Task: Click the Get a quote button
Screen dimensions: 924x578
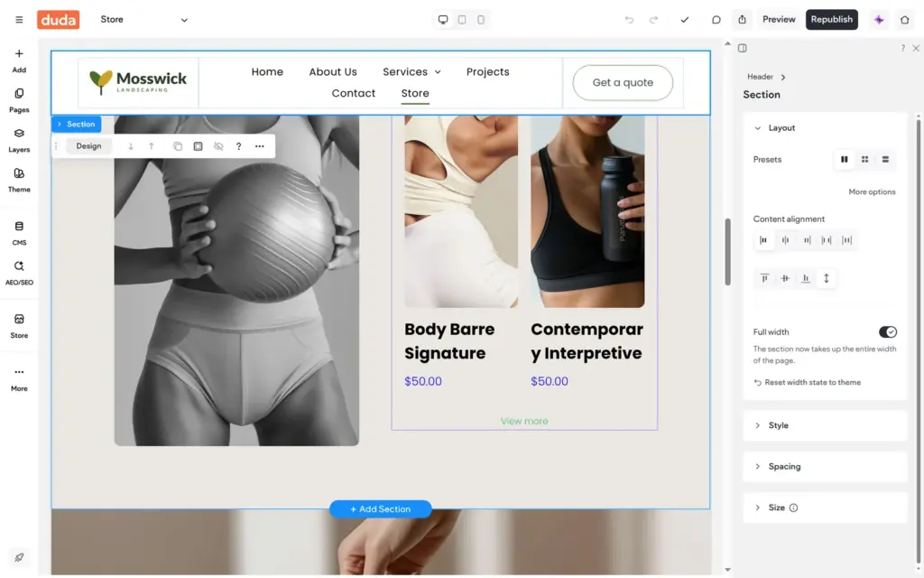Action: (x=623, y=82)
